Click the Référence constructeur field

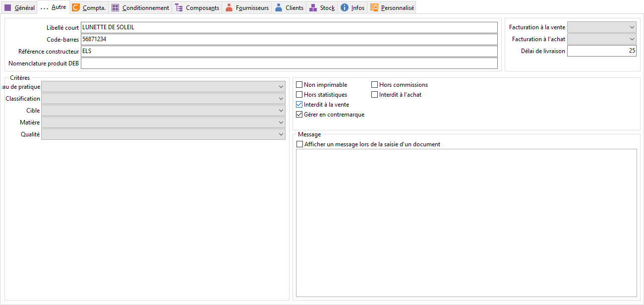click(289, 51)
